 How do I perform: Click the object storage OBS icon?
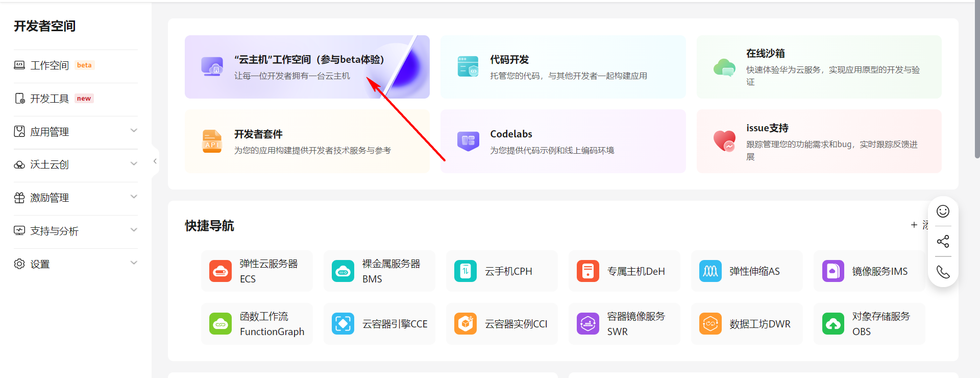coord(833,324)
